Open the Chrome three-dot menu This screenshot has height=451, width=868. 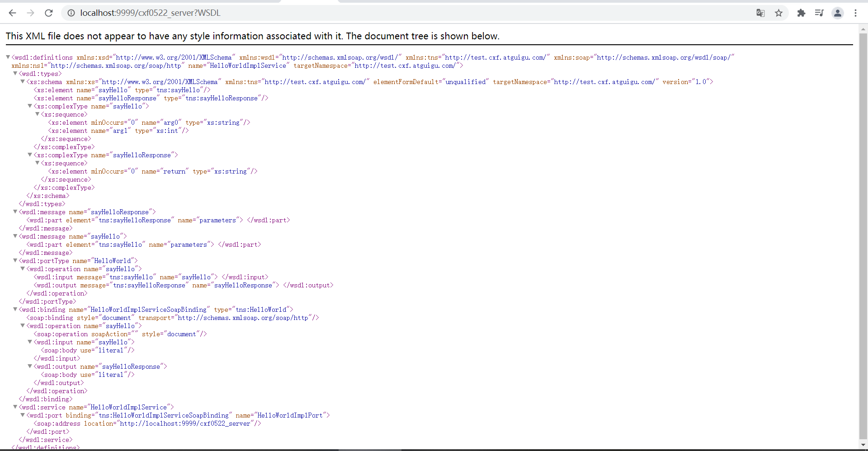[x=856, y=13]
